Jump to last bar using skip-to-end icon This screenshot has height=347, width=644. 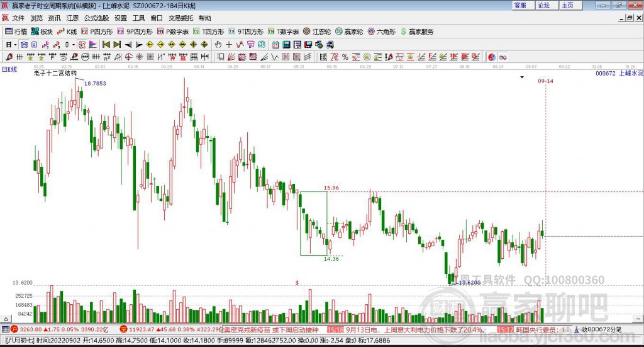(x=117, y=45)
